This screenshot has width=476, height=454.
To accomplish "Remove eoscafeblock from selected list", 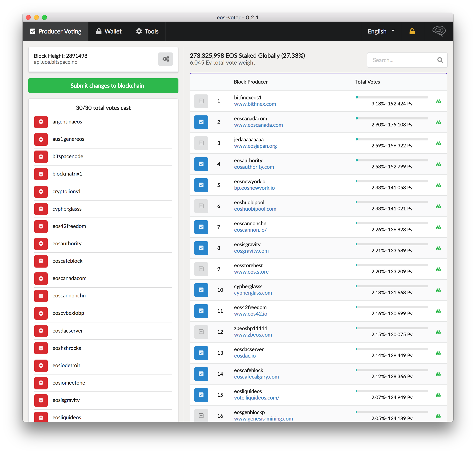I will click(x=41, y=261).
